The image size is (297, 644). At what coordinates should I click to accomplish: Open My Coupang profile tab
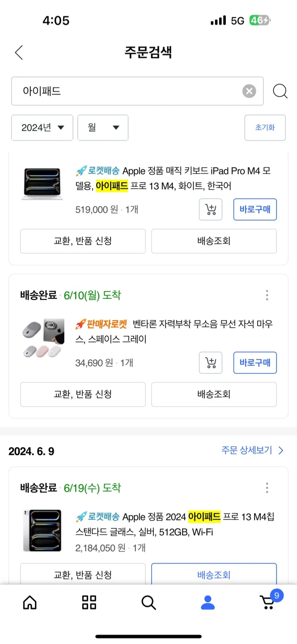(208, 602)
